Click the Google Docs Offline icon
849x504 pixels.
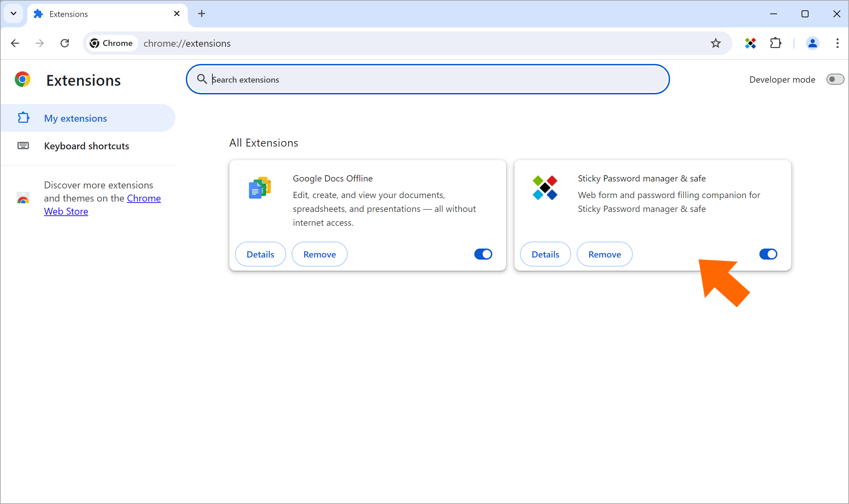pyautogui.click(x=259, y=188)
